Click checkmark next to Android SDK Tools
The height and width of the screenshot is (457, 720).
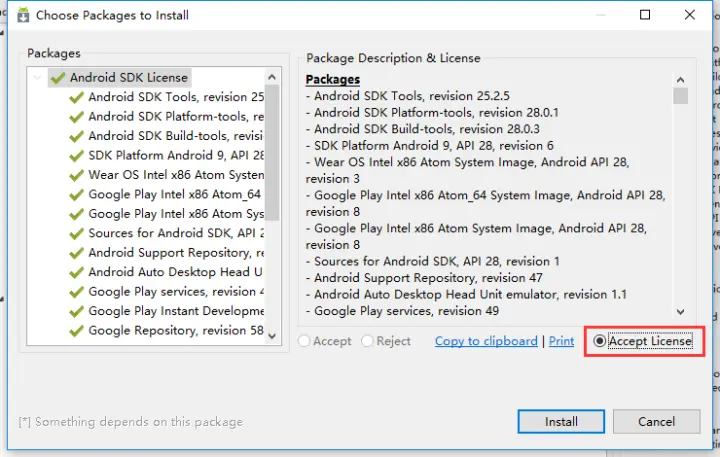tap(76, 97)
